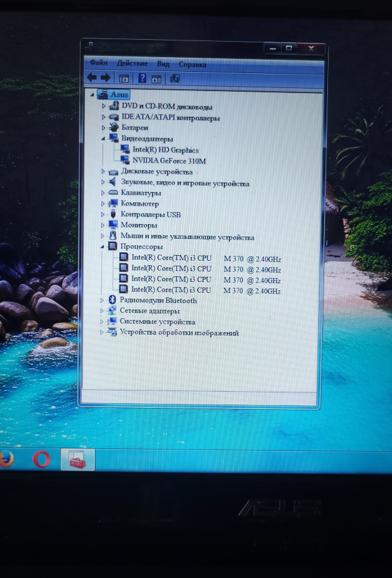Collapse the Процессоры node
The image size is (392, 578).
coord(103,246)
